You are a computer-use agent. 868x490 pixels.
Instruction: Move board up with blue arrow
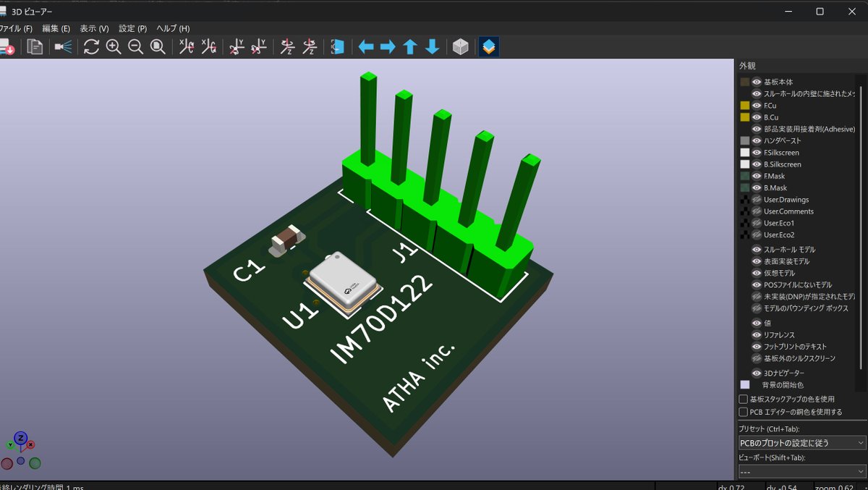(410, 47)
